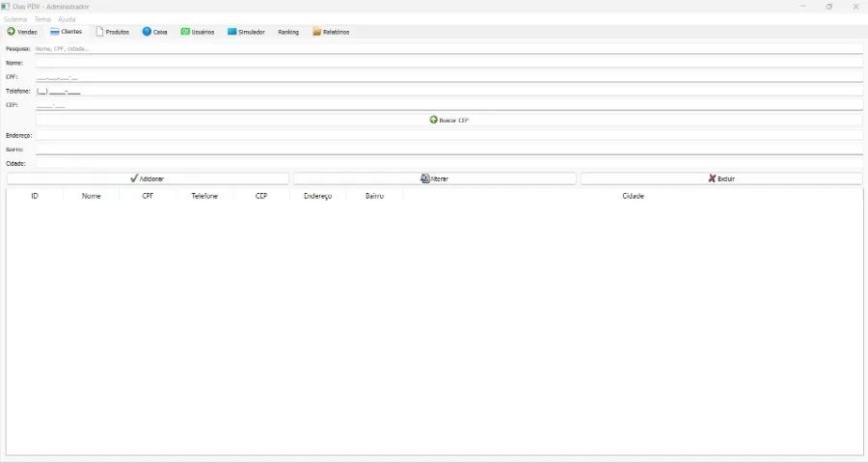The height and width of the screenshot is (463, 868).
Task: Select the Clientes tab
Action: point(66,32)
